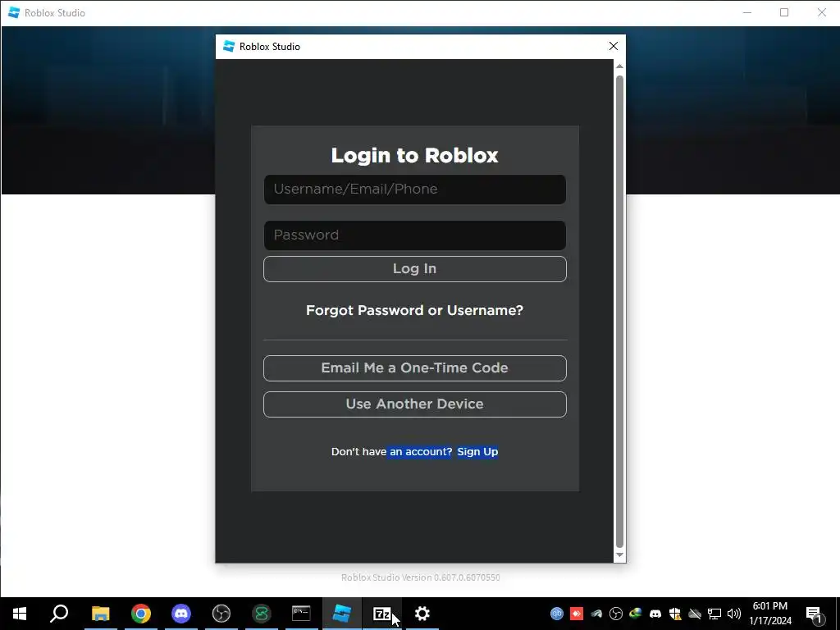This screenshot has width=840, height=630.
Task: Open the volume speaker tray icon
Action: pyautogui.click(x=734, y=614)
